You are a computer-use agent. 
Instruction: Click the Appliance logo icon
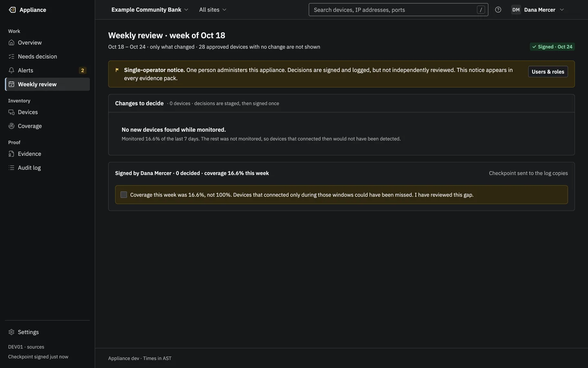(x=12, y=10)
